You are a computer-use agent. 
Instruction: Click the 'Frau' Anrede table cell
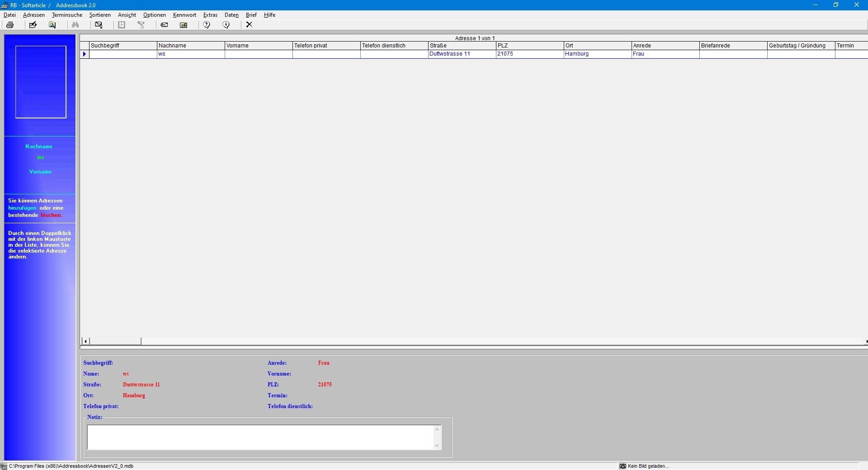point(665,54)
